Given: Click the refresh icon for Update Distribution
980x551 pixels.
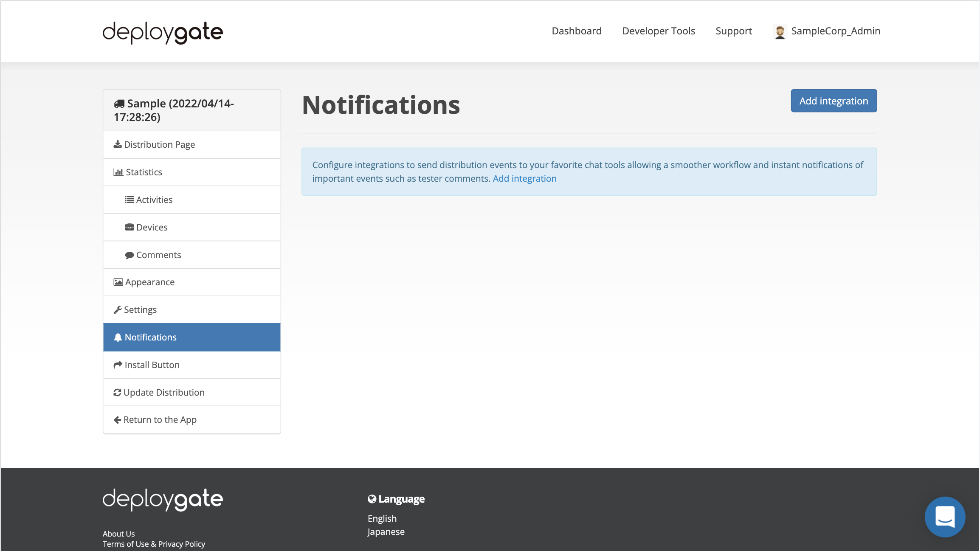Looking at the screenshot, I should click(117, 392).
